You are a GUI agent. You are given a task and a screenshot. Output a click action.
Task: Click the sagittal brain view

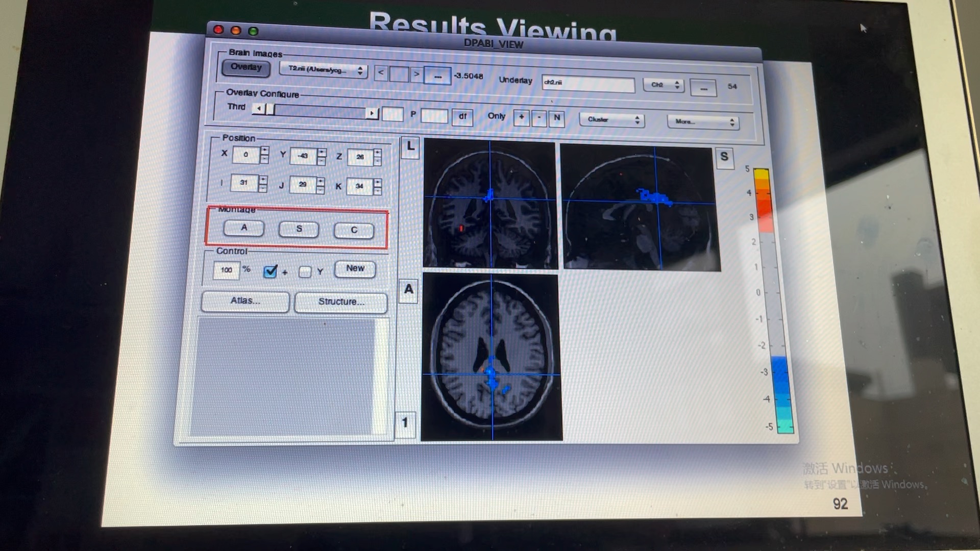[641, 207]
